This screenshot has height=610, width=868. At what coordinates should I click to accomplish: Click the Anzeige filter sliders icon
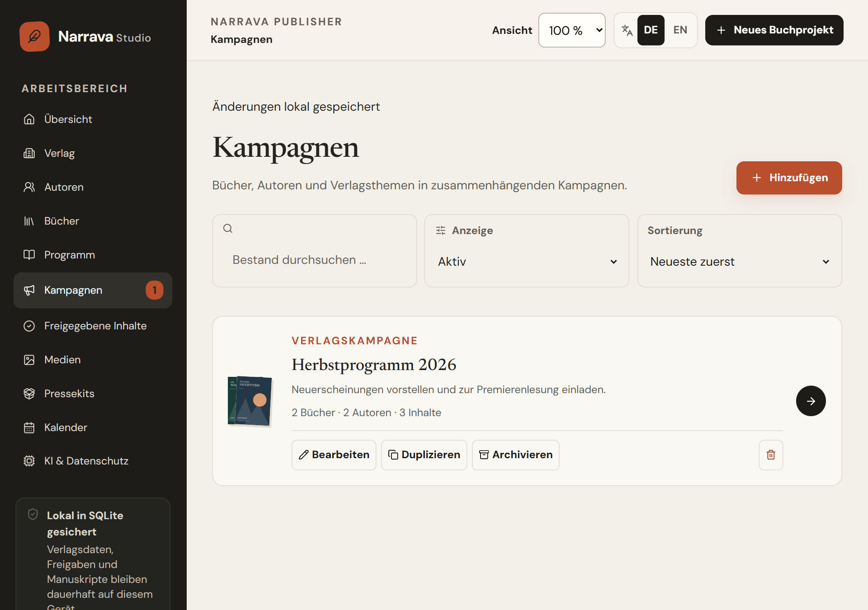tap(441, 230)
